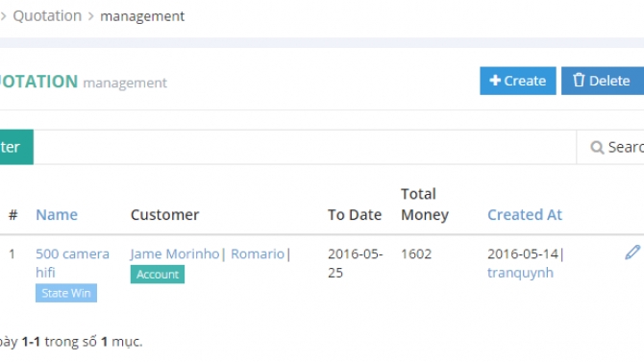The width and height of the screenshot is (644, 362).
Task: Click the Total Money column header
Action: pyautogui.click(x=425, y=204)
